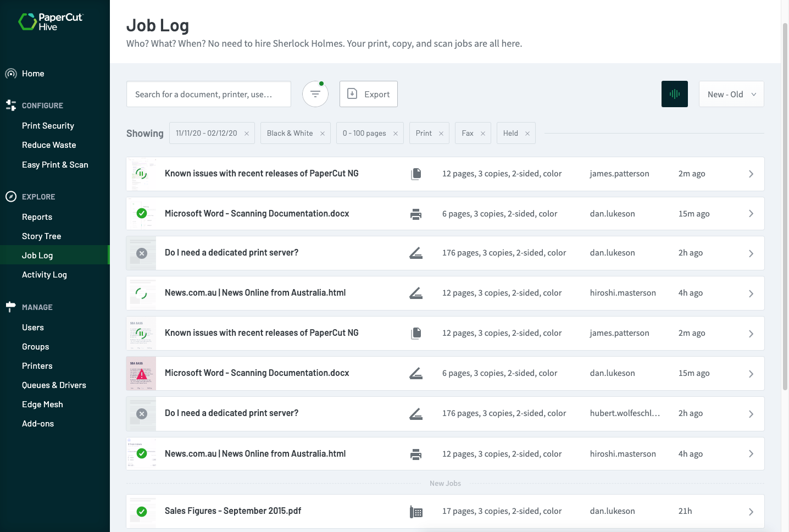The image size is (789, 532).
Task: Open the filter options icon
Action: point(315,94)
